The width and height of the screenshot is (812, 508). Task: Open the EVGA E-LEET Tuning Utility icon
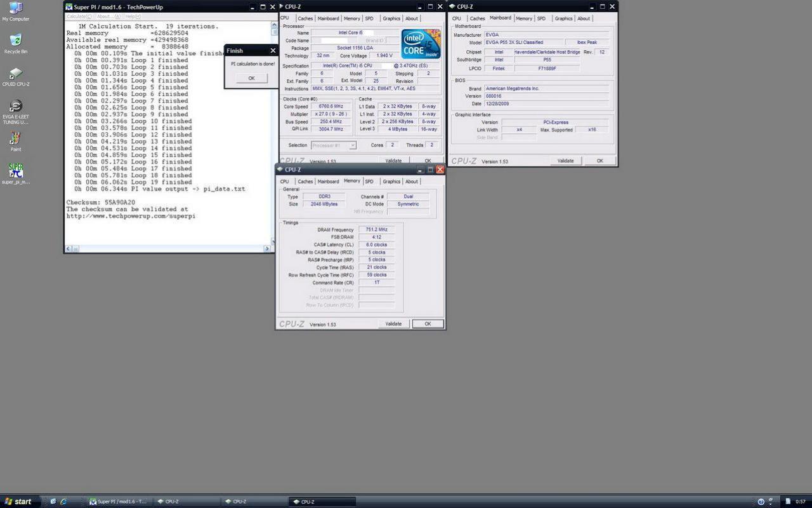point(15,111)
